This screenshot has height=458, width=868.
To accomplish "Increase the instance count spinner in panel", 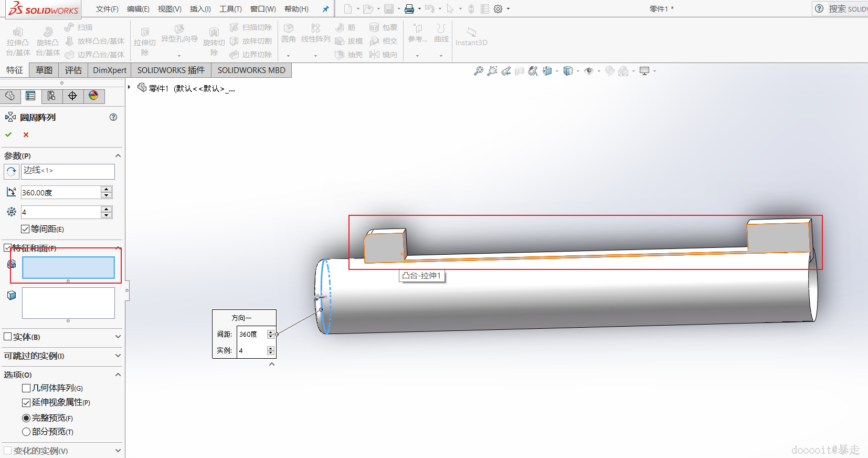I will click(107, 209).
